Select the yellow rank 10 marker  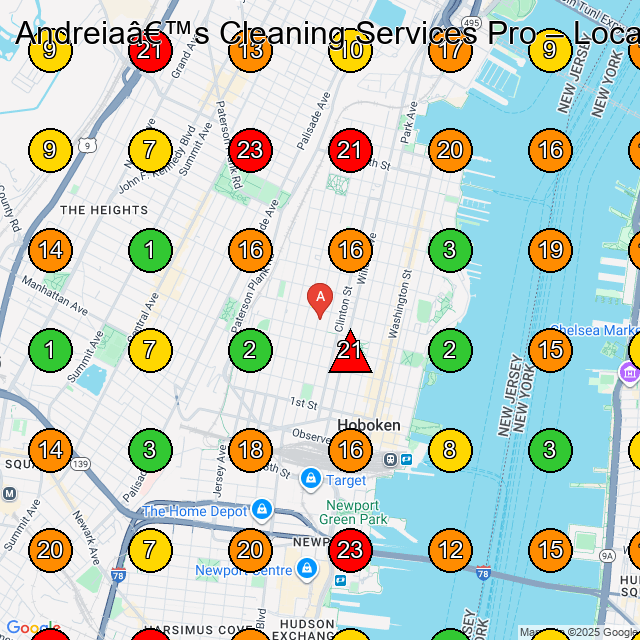point(350,50)
